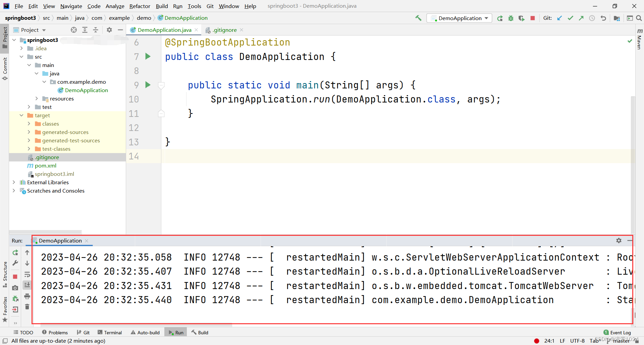Dump threads camera icon in Run panel
This screenshot has height=345, width=644.
coord(15,288)
